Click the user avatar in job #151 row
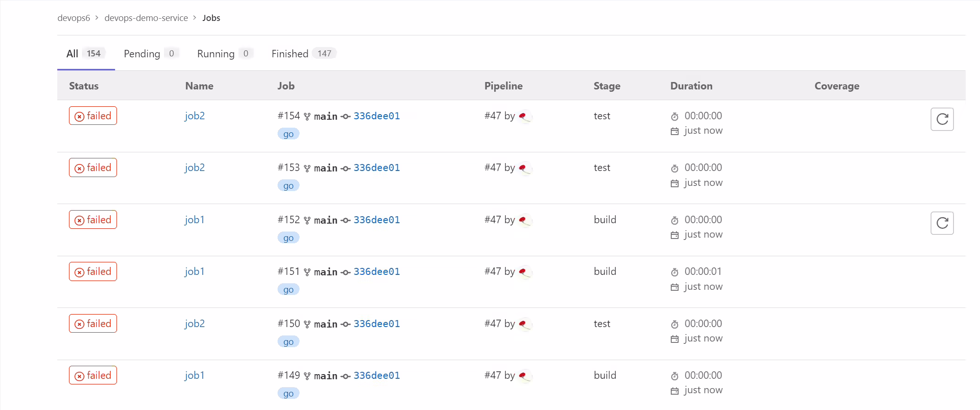The image size is (980, 410). click(x=525, y=272)
